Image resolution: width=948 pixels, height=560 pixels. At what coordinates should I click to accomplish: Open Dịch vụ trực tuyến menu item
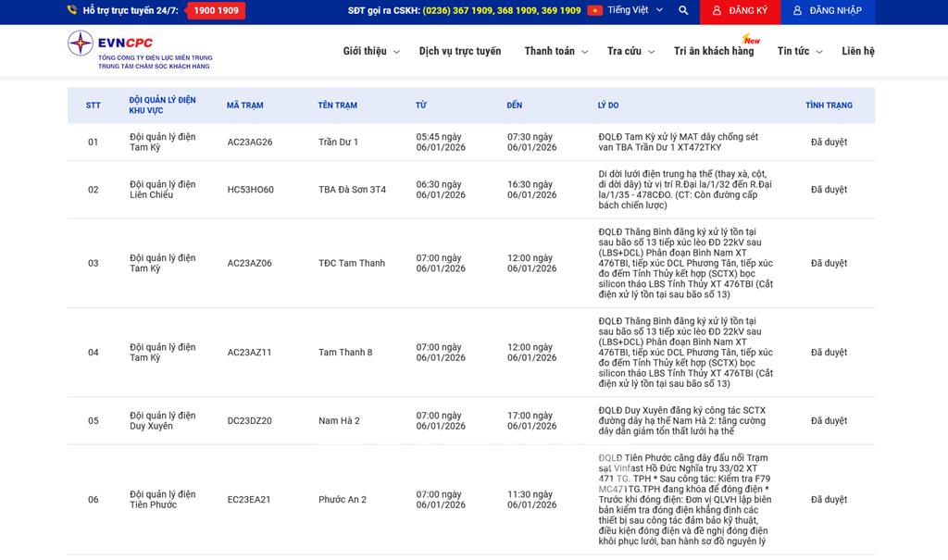point(459,51)
